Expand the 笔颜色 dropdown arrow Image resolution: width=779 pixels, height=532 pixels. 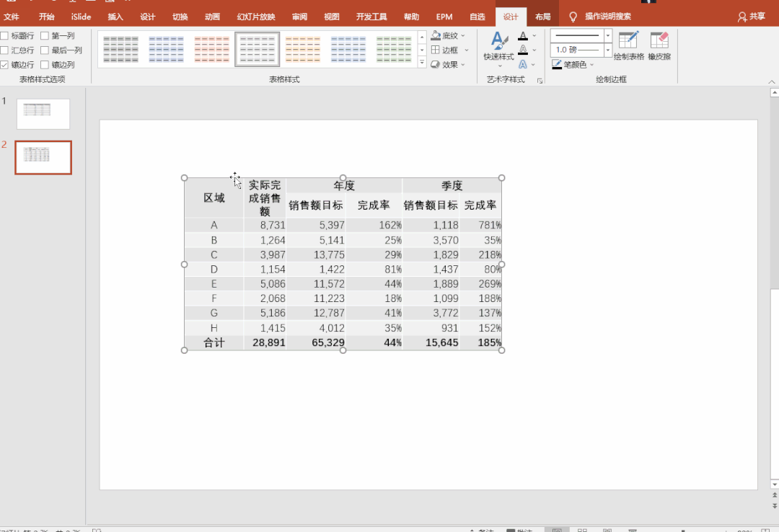click(x=591, y=65)
